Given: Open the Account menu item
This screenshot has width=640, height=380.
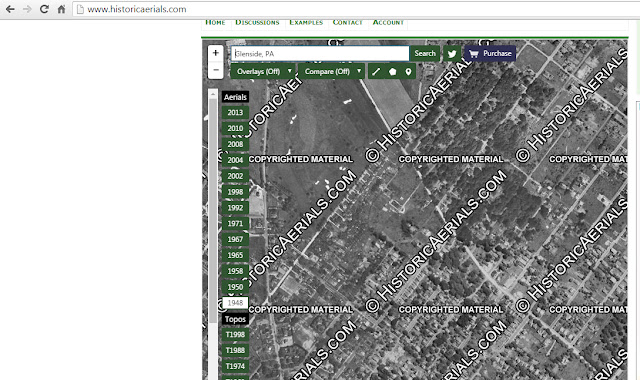Looking at the screenshot, I should [388, 22].
